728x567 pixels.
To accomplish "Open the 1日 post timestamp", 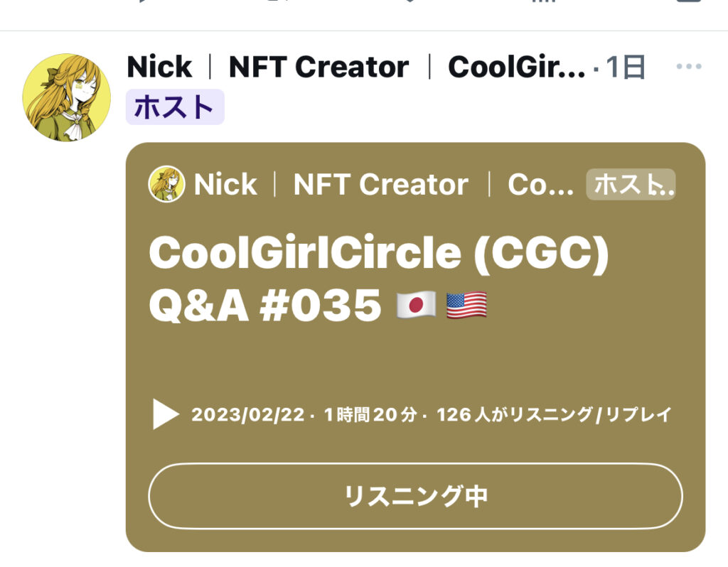I will coord(626,67).
